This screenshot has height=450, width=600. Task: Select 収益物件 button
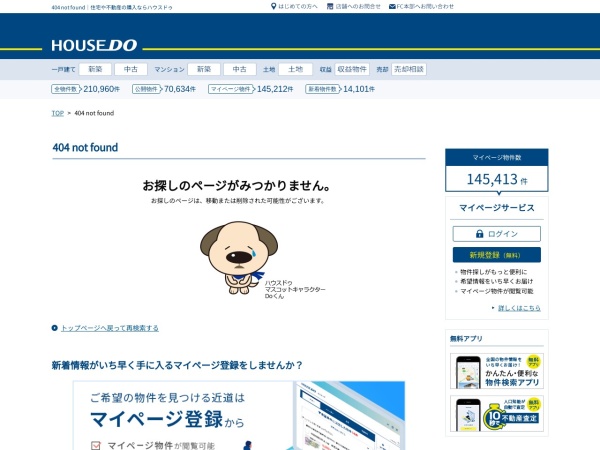tap(352, 69)
